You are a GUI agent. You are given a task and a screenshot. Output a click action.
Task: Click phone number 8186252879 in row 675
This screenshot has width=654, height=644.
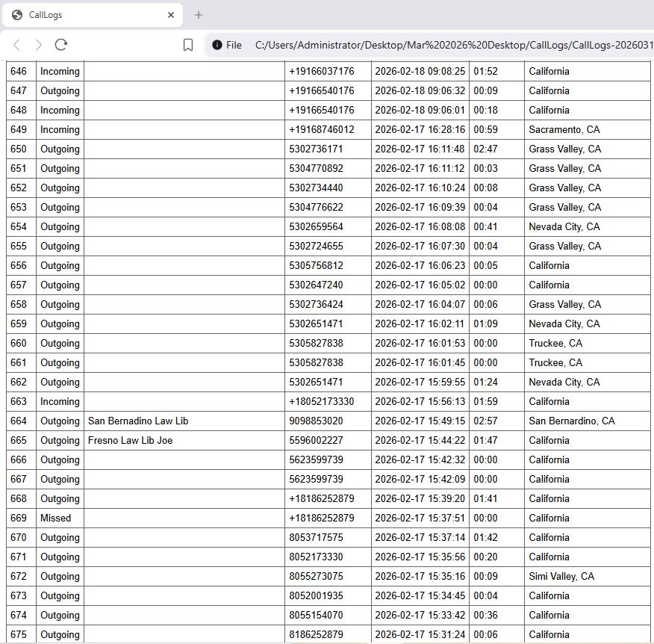316,634
